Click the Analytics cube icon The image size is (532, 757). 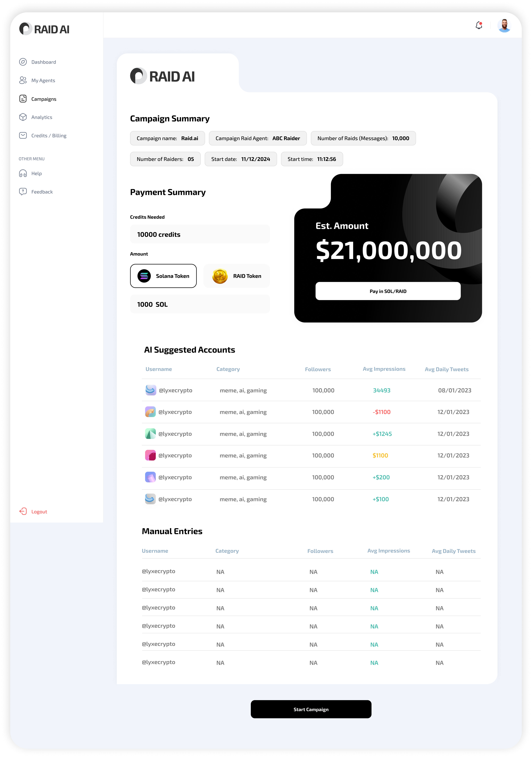point(23,117)
